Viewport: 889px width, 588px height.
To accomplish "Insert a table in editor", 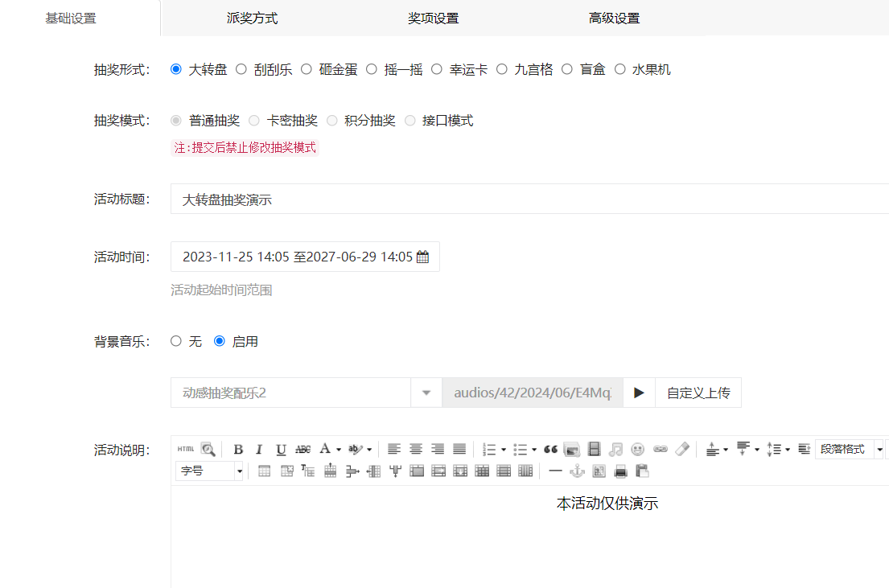I will tap(264, 471).
